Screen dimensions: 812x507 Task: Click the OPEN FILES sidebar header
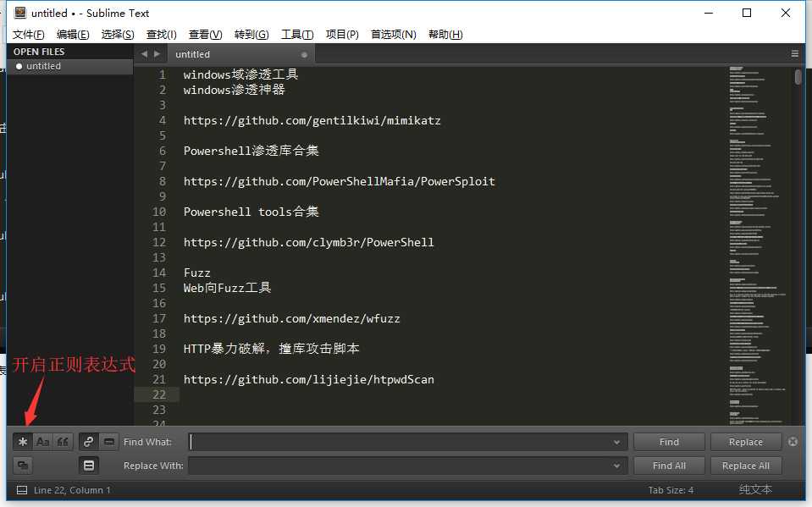[x=39, y=52]
